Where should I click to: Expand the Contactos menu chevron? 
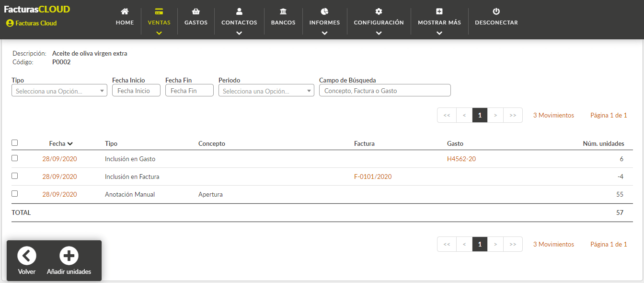239,33
